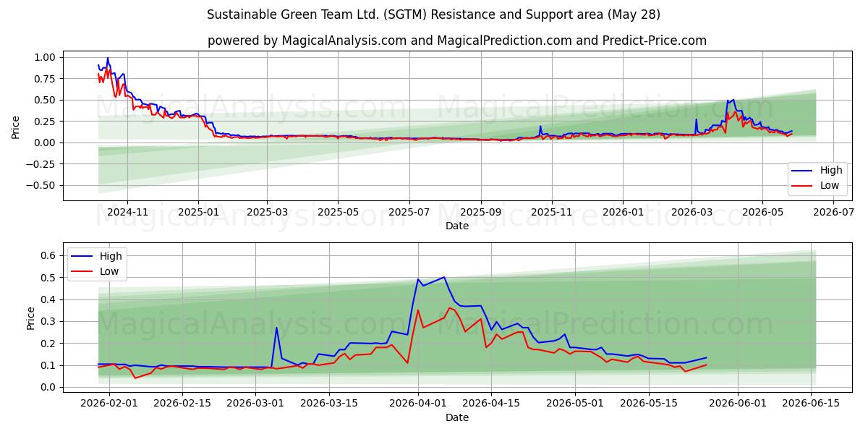Click the '2025-03' tick label
This screenshot has height=434, width=868.
tap(267, 212)
